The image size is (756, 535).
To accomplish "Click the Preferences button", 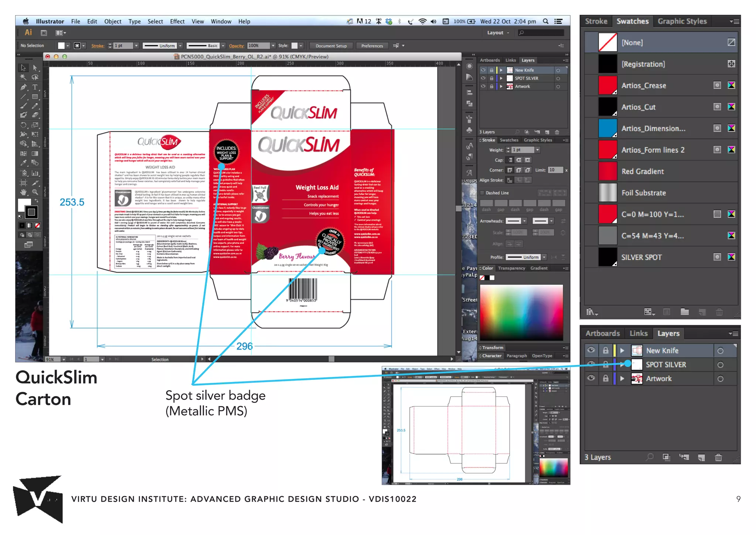I will [372, 46].
